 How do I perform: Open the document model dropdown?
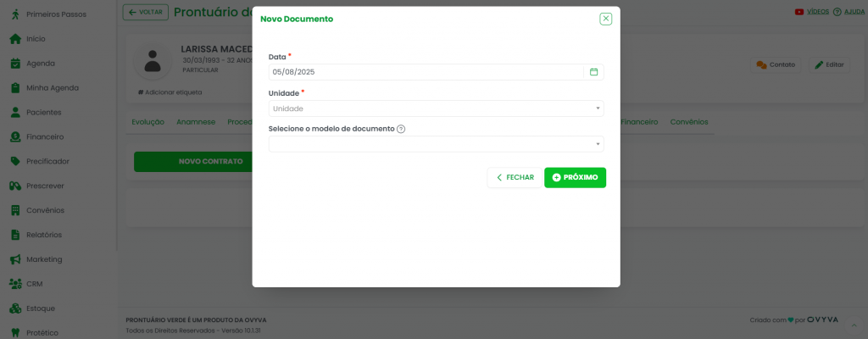[x=436, y=144]
